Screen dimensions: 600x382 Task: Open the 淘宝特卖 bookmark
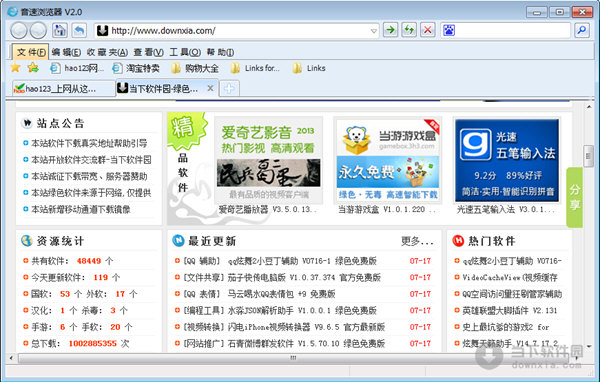[136, 68]
